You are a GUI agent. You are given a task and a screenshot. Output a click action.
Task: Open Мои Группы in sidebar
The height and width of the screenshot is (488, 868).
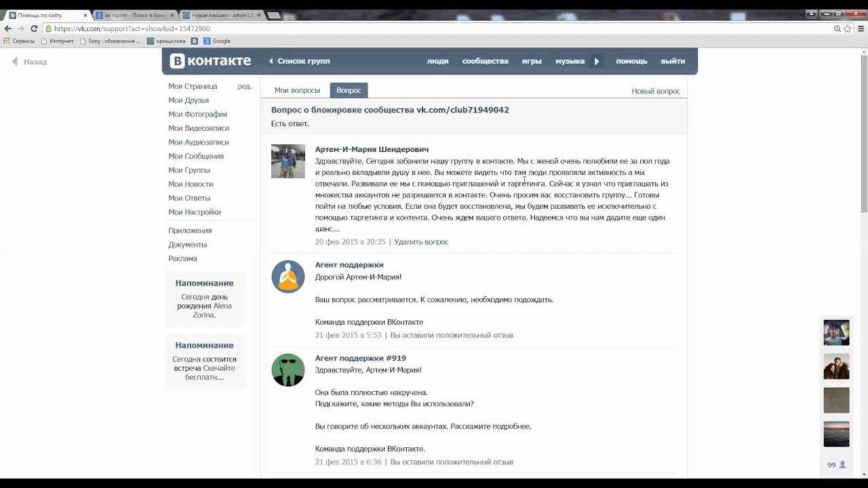[189, 170]
